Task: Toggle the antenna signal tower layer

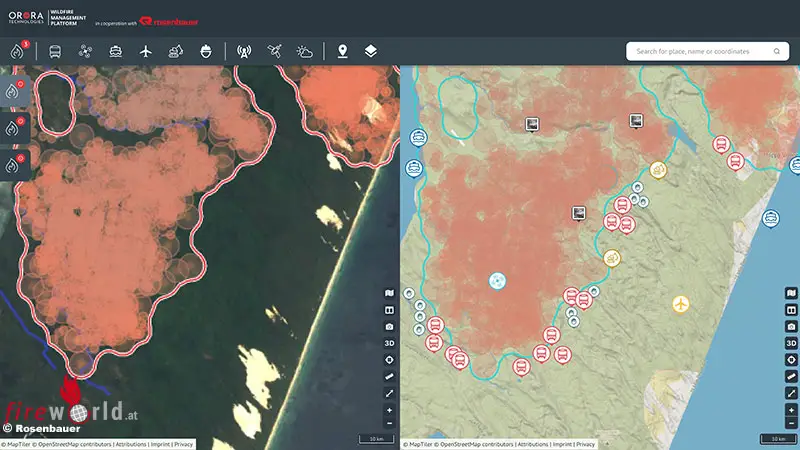Action: pos(244,51)
